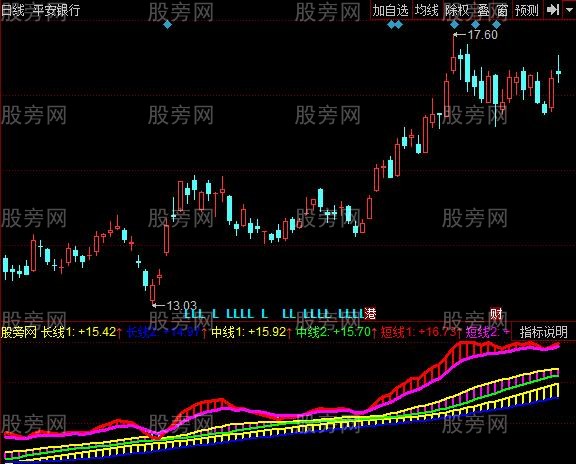Click the 13.03 low price label
This screenshot has height=464, width=576.
pos(182,306)
